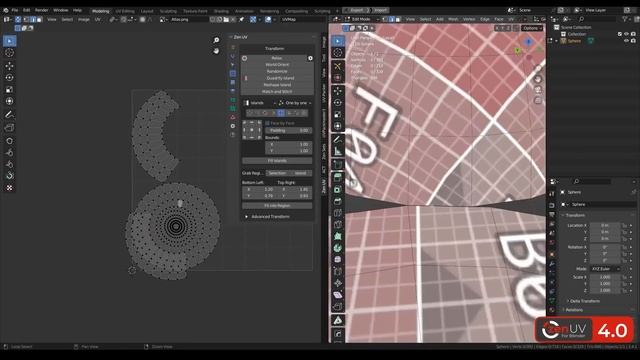
Task: Select the Measure tool in 3D viewport toolbar
Action: [x=338, y=152]
